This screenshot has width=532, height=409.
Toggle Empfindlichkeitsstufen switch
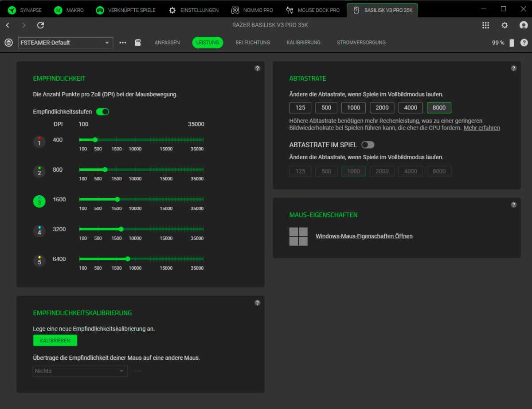pyautogui.click(x=102, y=112)
